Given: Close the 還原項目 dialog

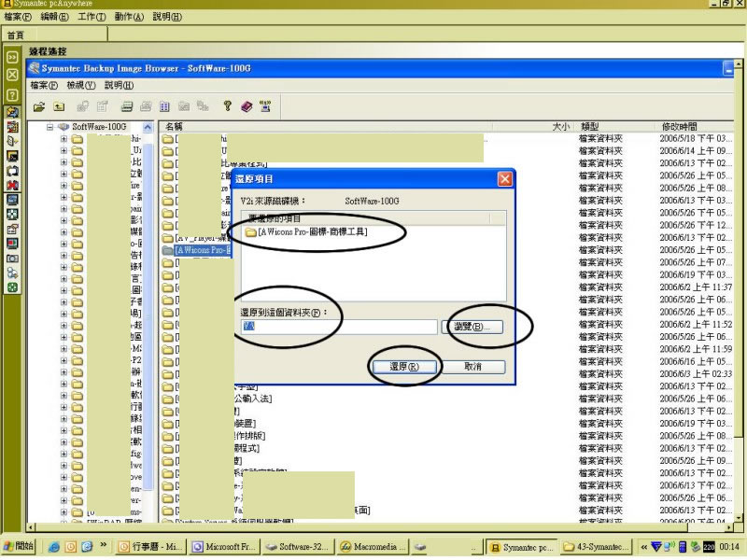Looking at the screenshot, I should pos(504,178).
